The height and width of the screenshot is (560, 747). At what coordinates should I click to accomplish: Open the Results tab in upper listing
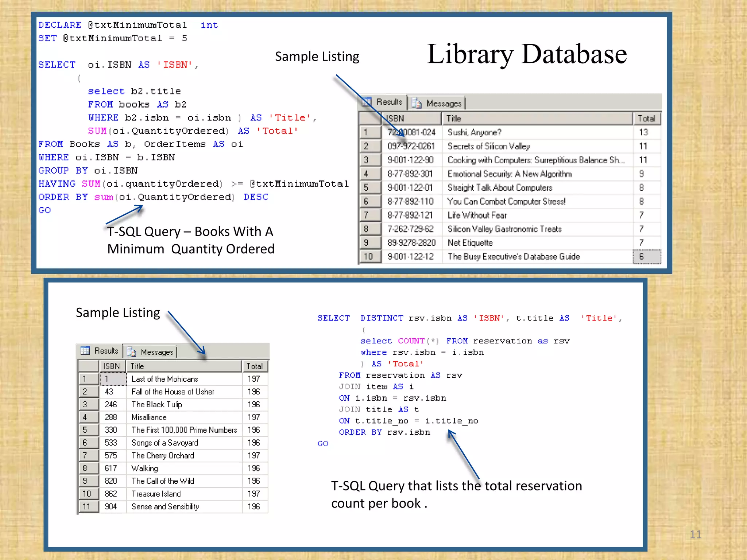383,102
